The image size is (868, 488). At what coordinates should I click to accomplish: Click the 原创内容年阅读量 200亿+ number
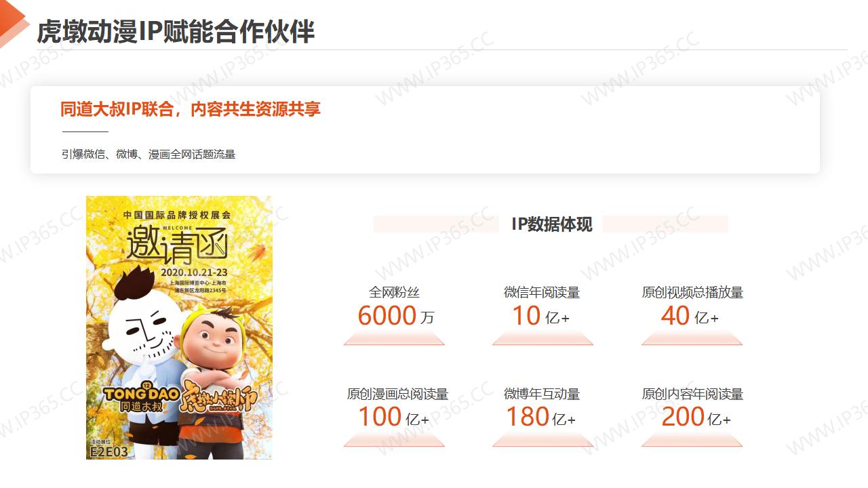pyautogui.click(x=696, y=417)
